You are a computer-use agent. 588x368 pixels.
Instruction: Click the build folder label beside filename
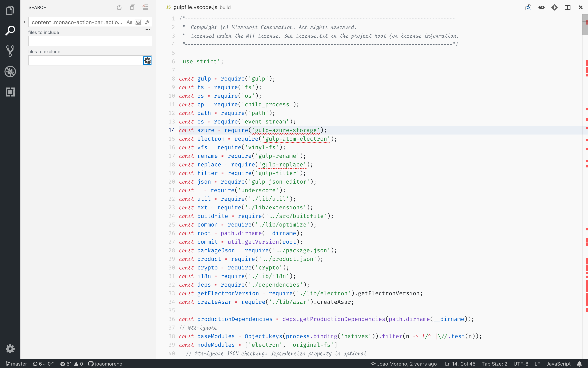tap(225, 7)
